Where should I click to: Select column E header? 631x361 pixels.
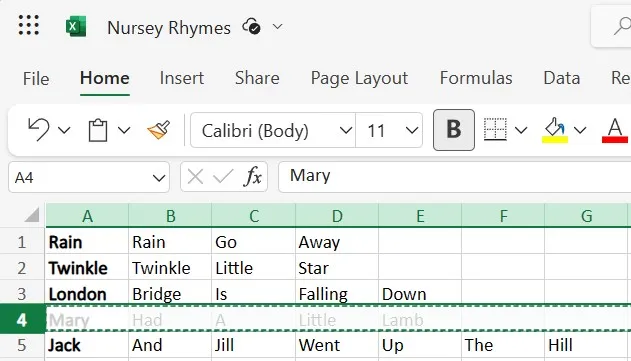point(420,216)
